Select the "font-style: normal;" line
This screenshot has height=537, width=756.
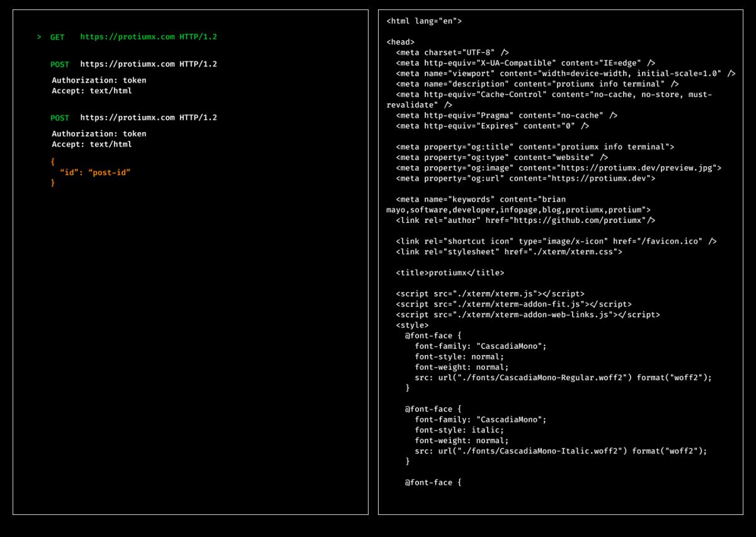click(x=459, y=357)
